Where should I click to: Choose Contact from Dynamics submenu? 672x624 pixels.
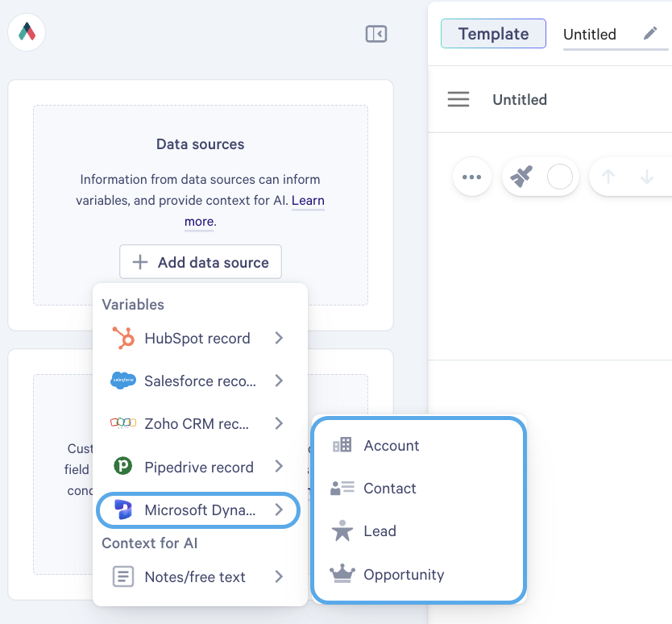tap(418, 488)
